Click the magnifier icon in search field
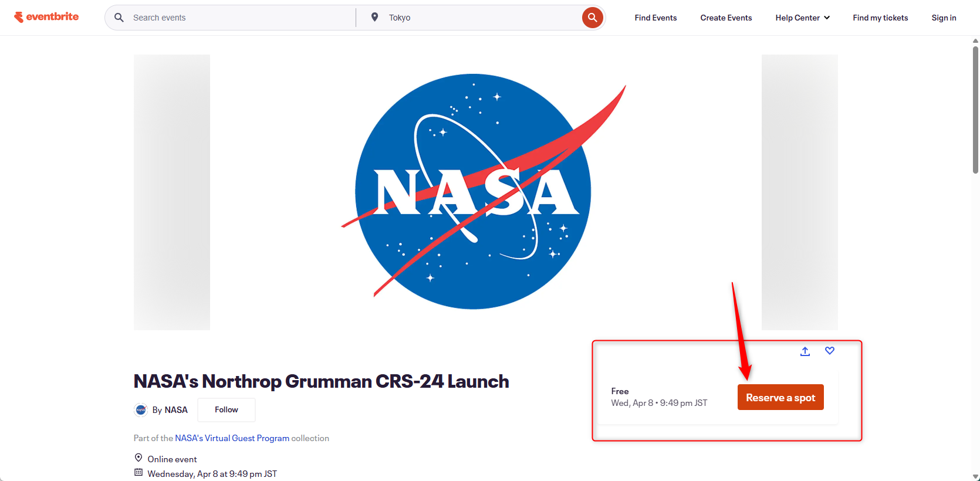The height and width of the screenshot is (481, 980). click(x=119, y=18)
